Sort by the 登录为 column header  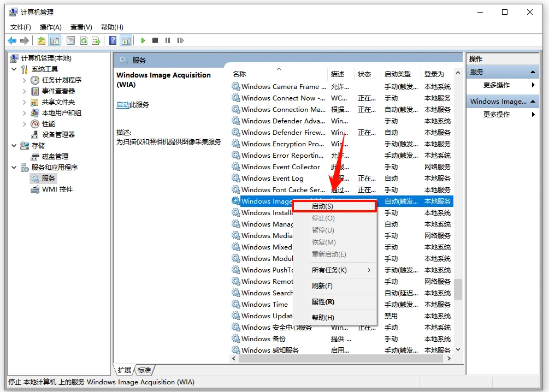tap(437, 74)
